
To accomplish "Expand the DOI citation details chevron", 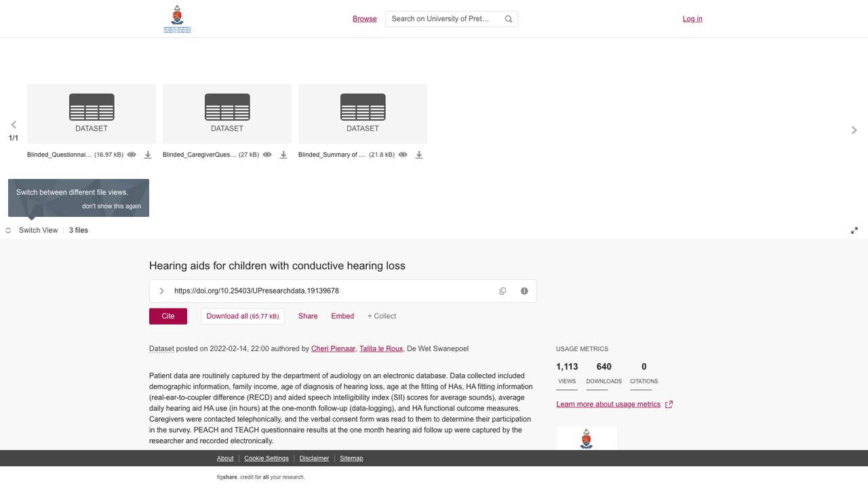I will point(161,291).
